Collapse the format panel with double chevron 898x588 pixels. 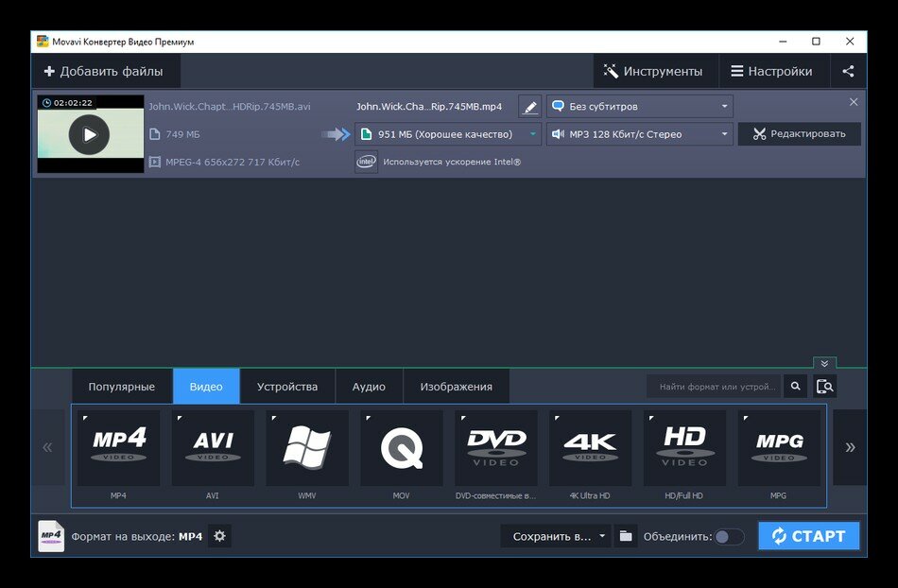click(x=824, y=363)
